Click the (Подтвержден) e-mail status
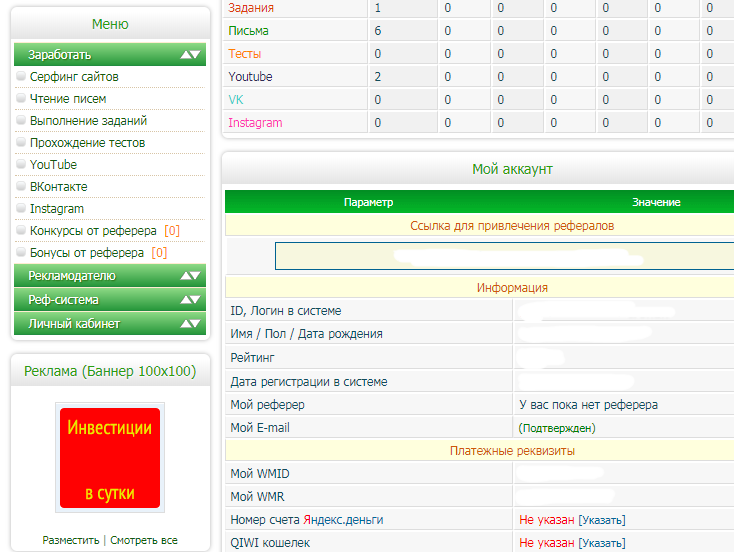This screenshot has width=735, height=552. pyautogui.click(x=557, y=428)
